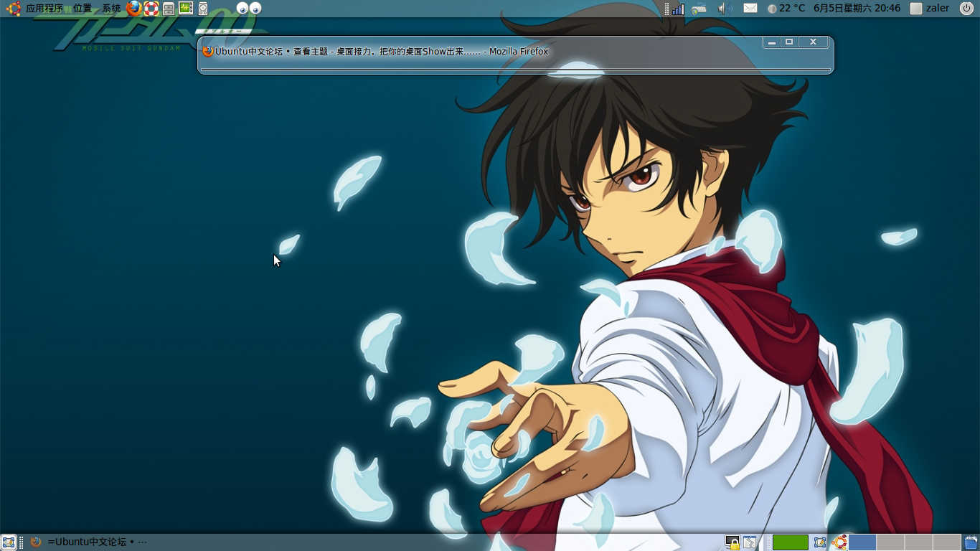This screenshot has width=980, height=551.
Task: Activate the =Ubuntu中文论坛 taskbar entry
Action: point(90,542)
